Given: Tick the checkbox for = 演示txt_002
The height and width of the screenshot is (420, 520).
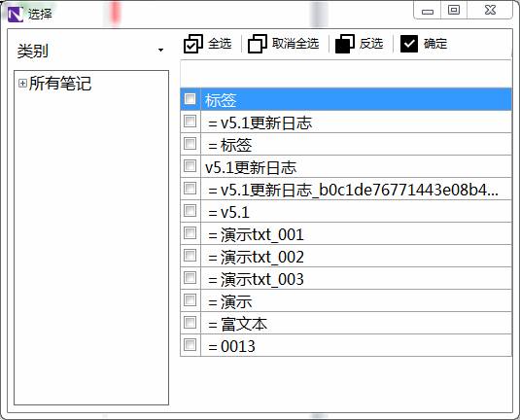Looking at the screenshot, I should (191, 256).
